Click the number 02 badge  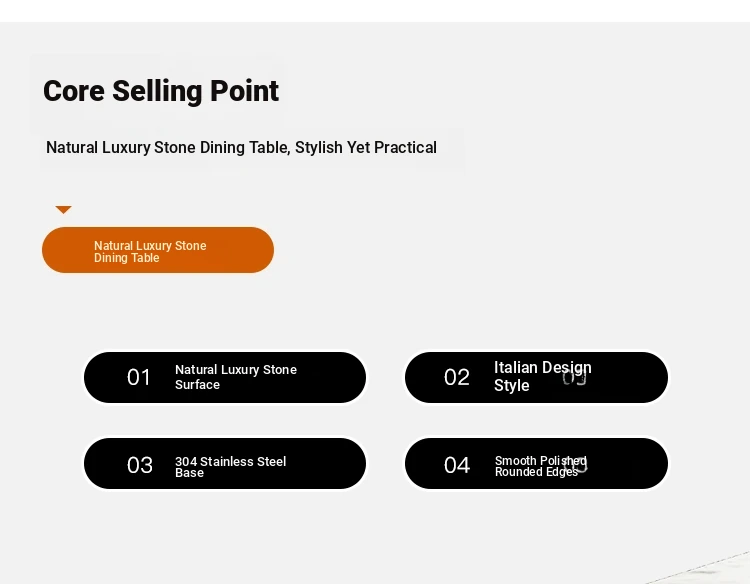click(457, 377)
